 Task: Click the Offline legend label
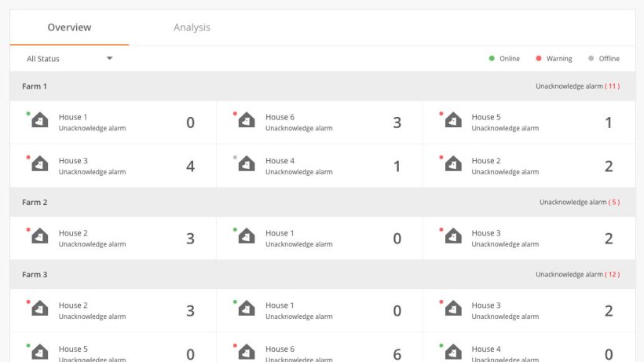[609, 59]
